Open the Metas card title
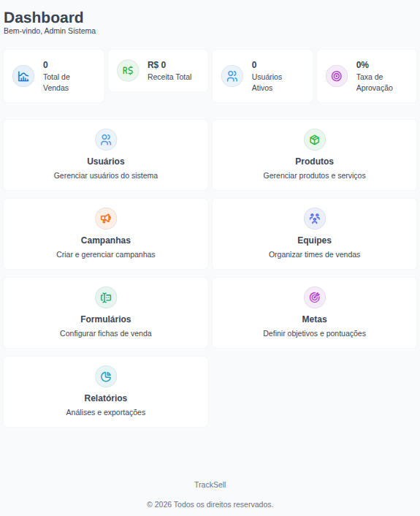The image size is (420, 516). 314,319
